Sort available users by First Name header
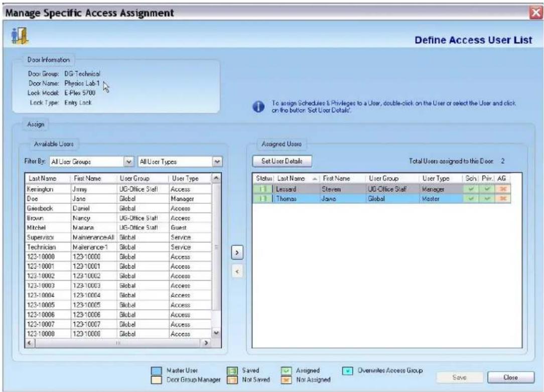 pos(94,178)
